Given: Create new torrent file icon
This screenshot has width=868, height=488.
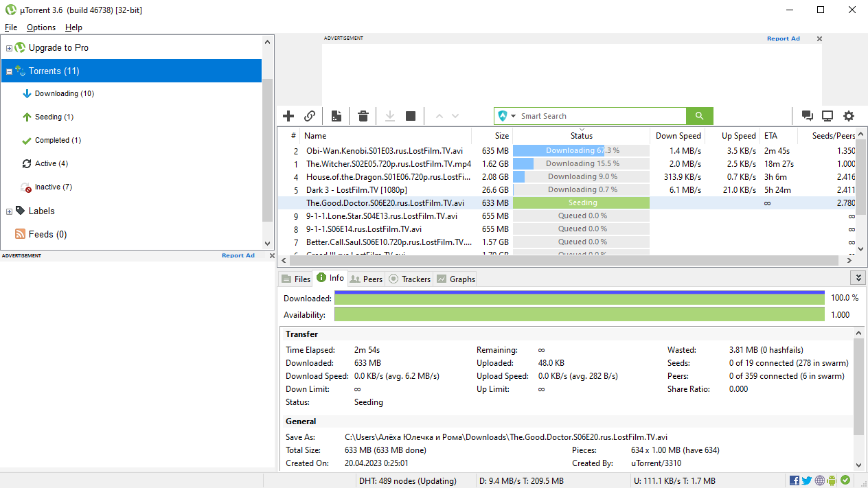Looking at the screenshot, I should click(x=336, y=116).
